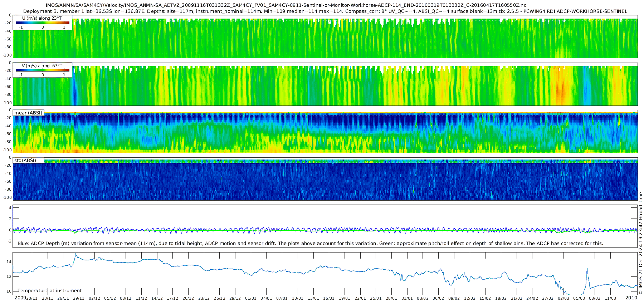Click the 29/11 date tick label
644x304 pixels.
tap(79, 299)
